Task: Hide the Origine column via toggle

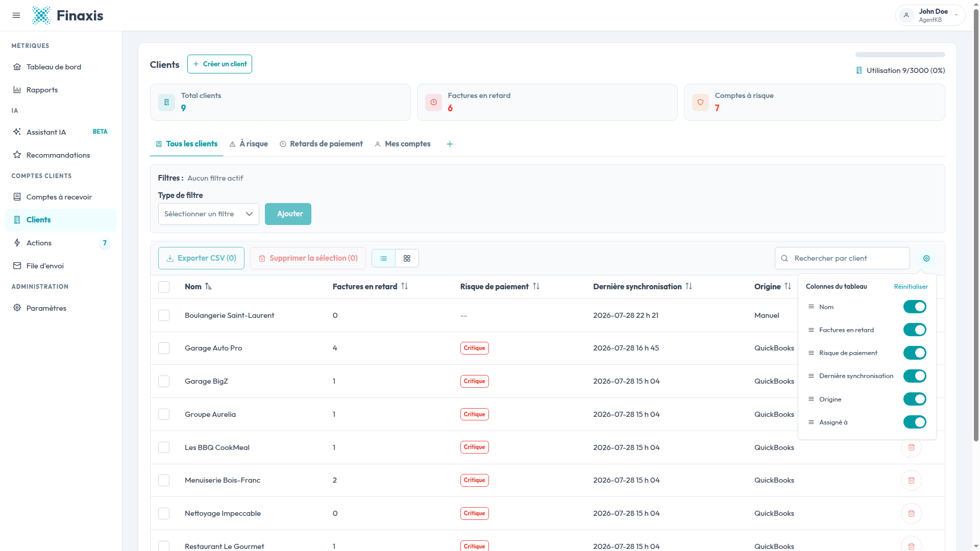Action: click(915, 399)
